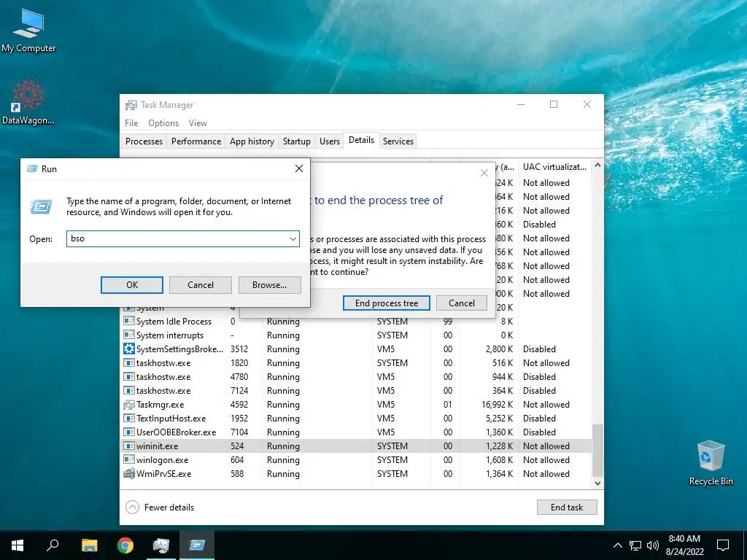
Task: Click the TextInputHost.exe process icon
Action: coord(128,419)
